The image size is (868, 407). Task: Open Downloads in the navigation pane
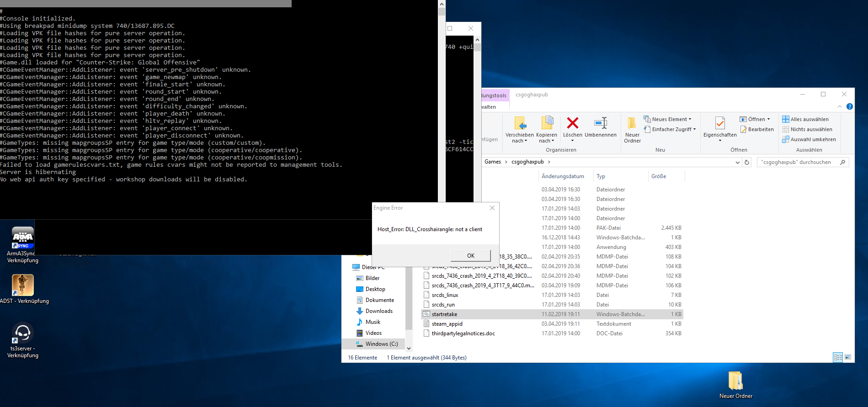click(x=379, y=311)
